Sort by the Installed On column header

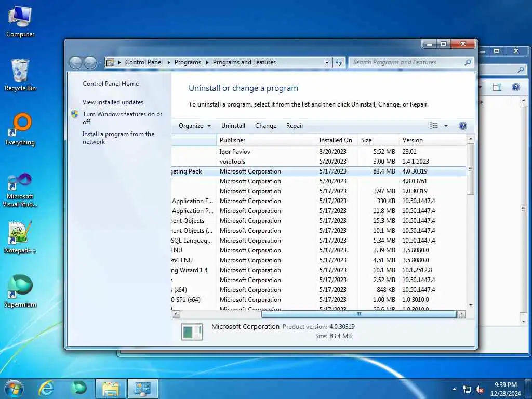click(337, 140)
